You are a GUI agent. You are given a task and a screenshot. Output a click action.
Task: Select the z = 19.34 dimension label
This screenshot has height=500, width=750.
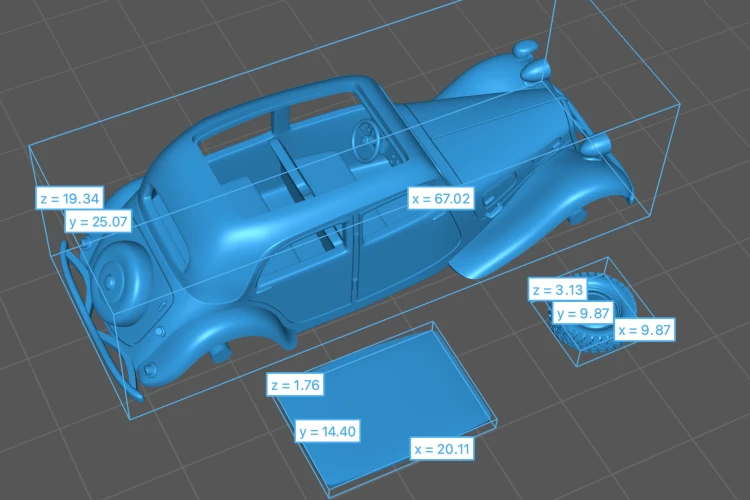69,198
